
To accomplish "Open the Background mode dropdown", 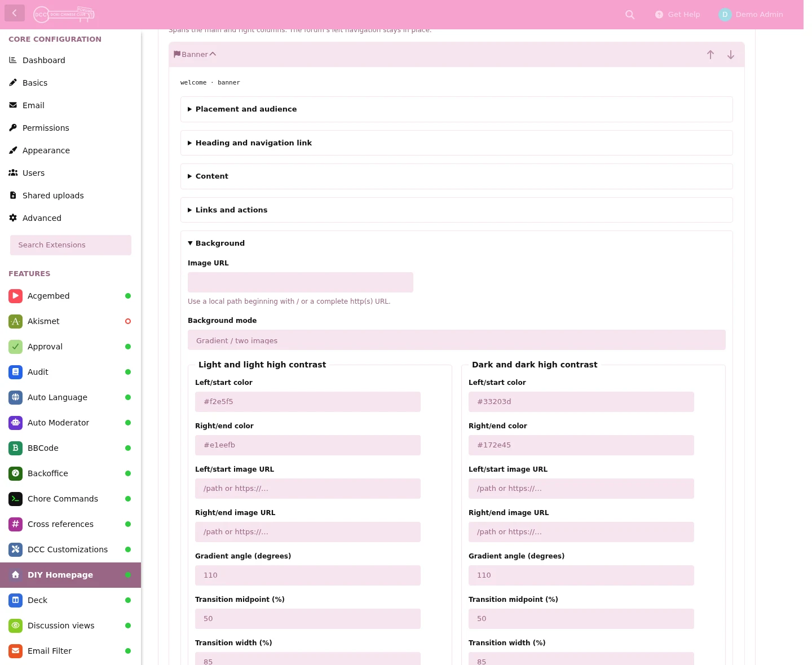I will (x=457, y=340).
